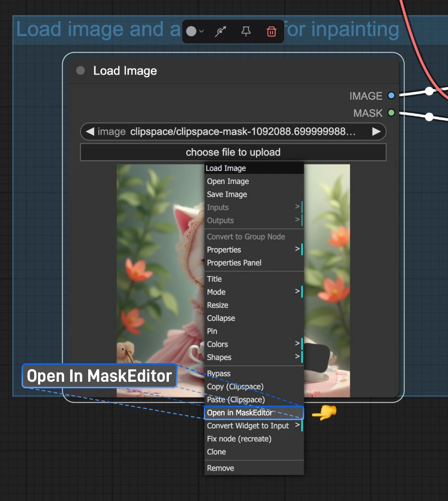Expand the Shapes submenu

254,358
